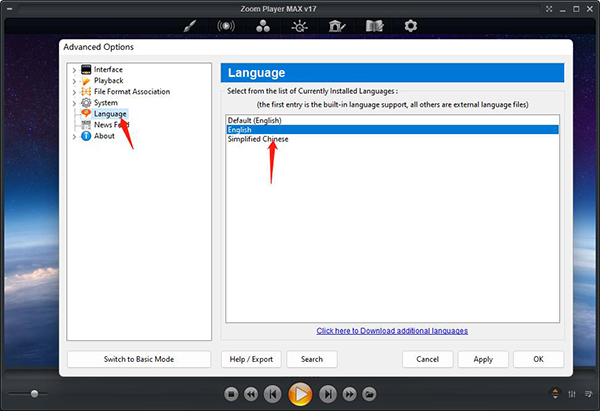Viewport: 600px width, 411px height.
Task: Choose Simplified Chinese from language list
Action: [x=258, y=139]
